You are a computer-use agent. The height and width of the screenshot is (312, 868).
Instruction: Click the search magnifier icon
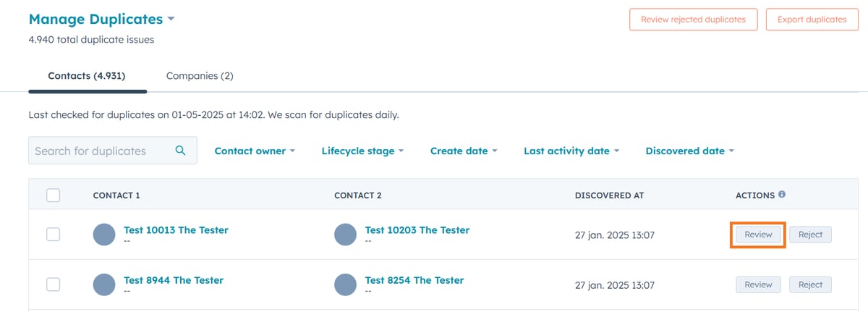click(x=181, y=151)
